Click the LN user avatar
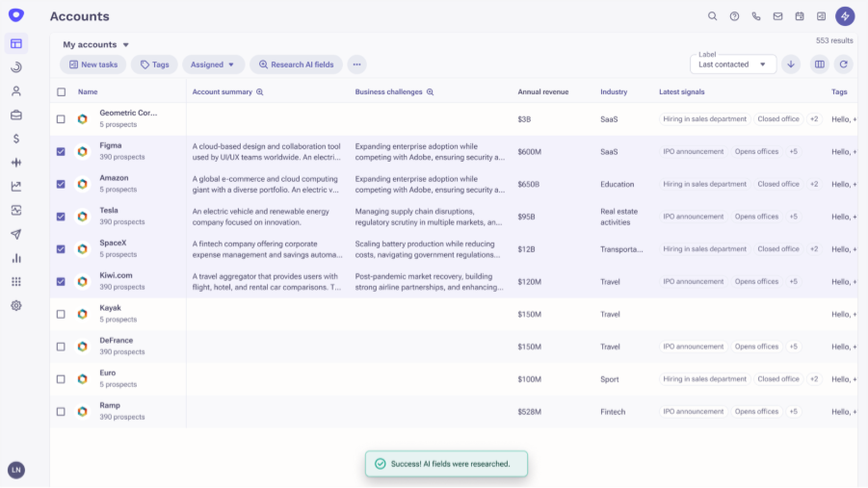The width and height of the screenshot is (868, 488). click(x=16, y=470)
